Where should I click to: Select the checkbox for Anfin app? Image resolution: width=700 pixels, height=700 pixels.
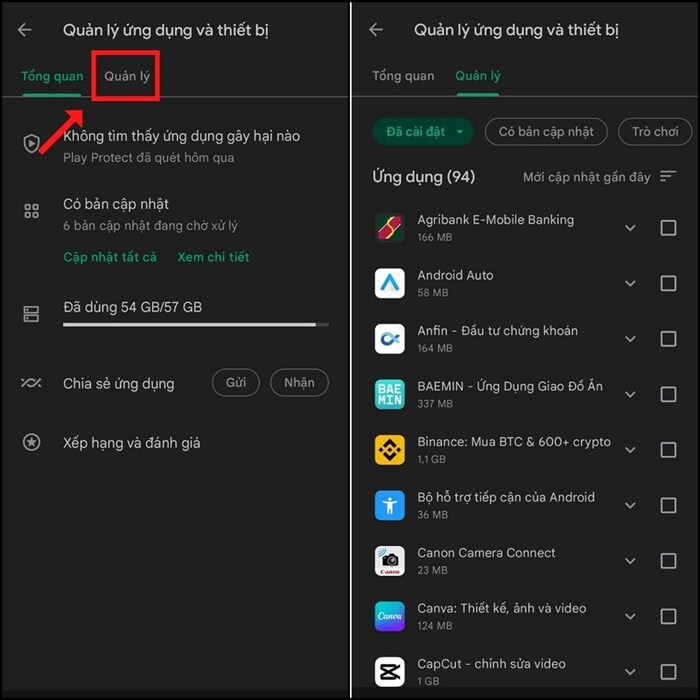668,339
